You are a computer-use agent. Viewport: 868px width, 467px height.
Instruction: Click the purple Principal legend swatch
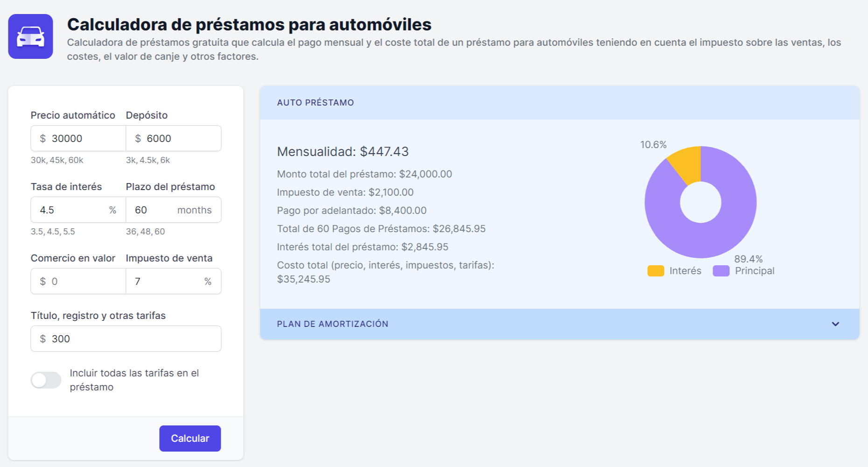click(x=721, y=271)
